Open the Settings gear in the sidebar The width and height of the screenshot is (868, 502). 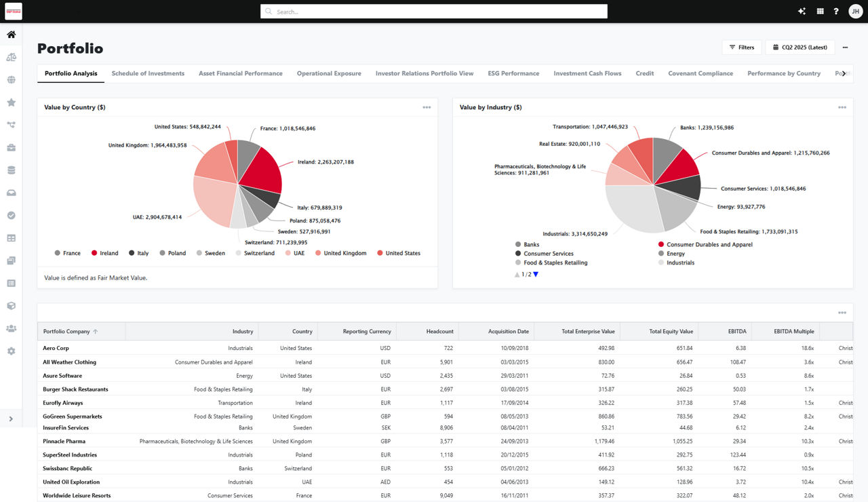coord(12,350)
